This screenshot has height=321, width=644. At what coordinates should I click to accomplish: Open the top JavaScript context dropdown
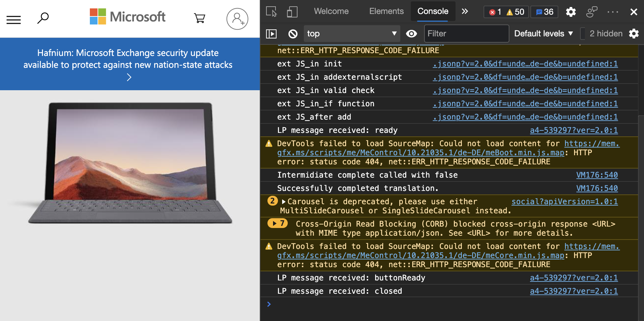pyautogui.click(x=352, y=34)
